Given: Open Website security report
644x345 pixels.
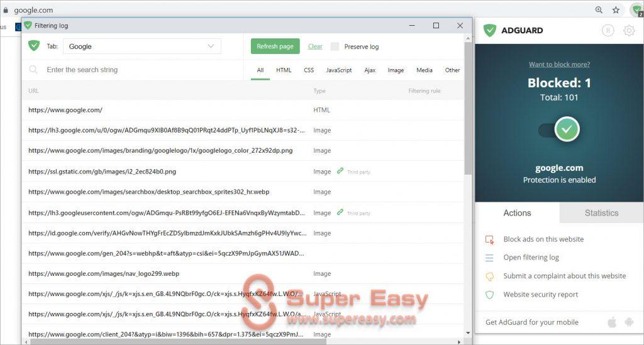Looking at the screenshot, I should (x=540, y=295).
